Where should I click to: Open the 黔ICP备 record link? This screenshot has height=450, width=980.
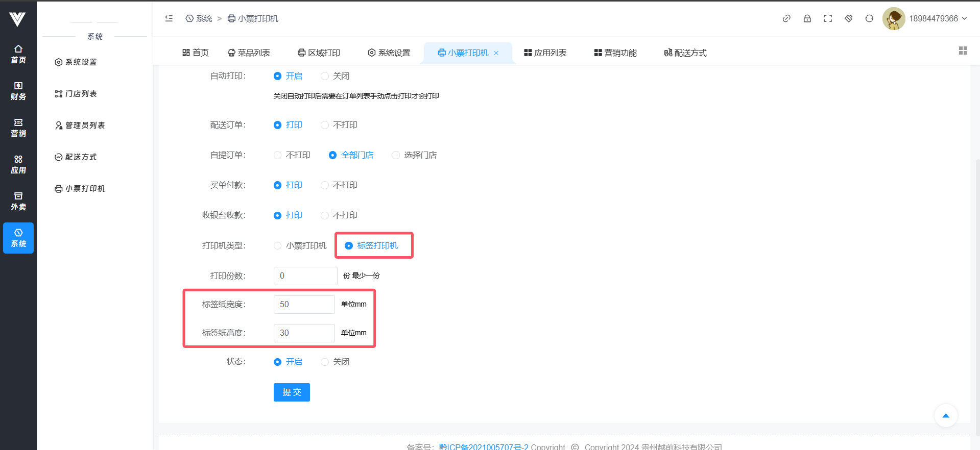point(483,446)
